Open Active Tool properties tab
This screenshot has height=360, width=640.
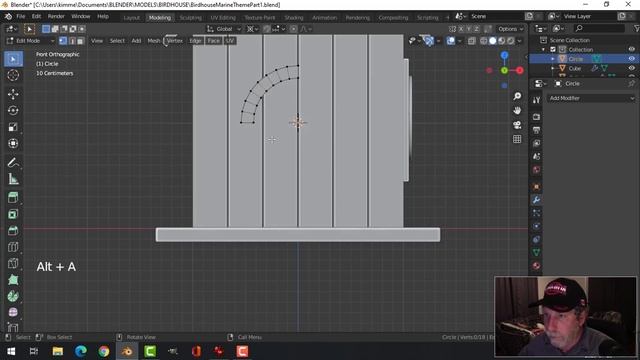pos(536,100)
